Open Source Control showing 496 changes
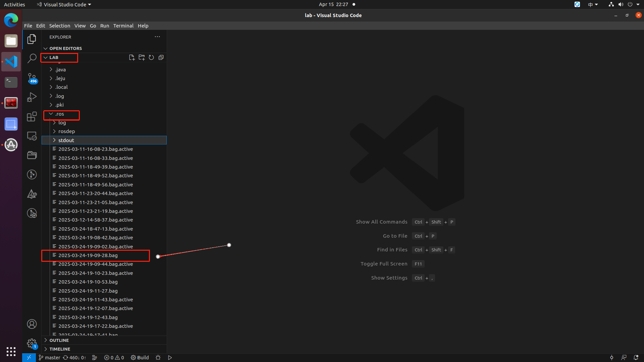Viewport: 644px width, 362px height. pyautogui.click(x=32, y=78)
